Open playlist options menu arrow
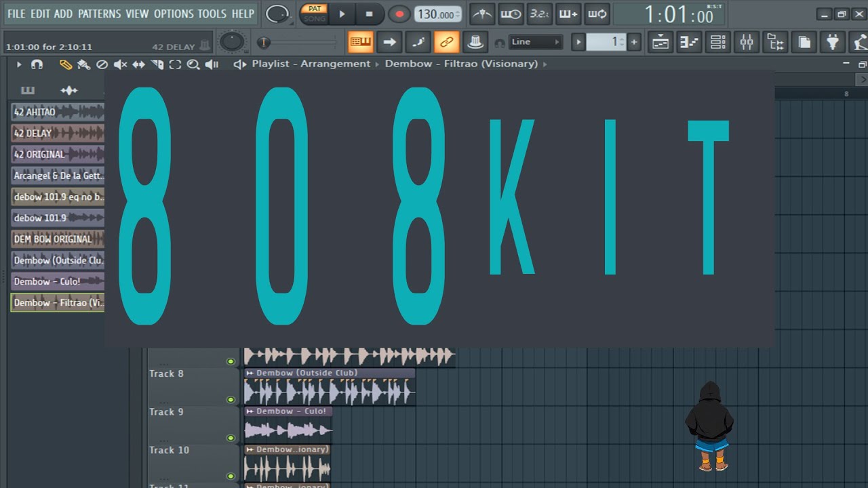 (19, 64)
